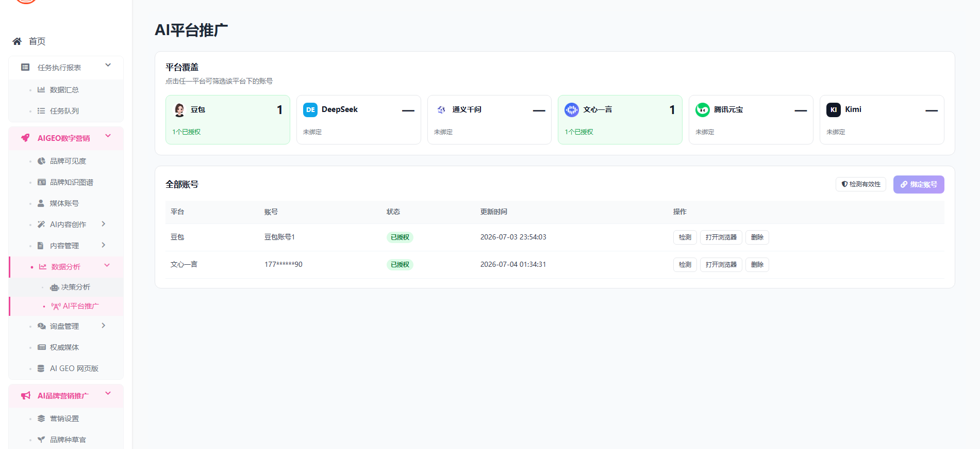Click the DeepSeek DE logo
The image size is (980, 449).
pyautogui.click(x=310, y=110)
